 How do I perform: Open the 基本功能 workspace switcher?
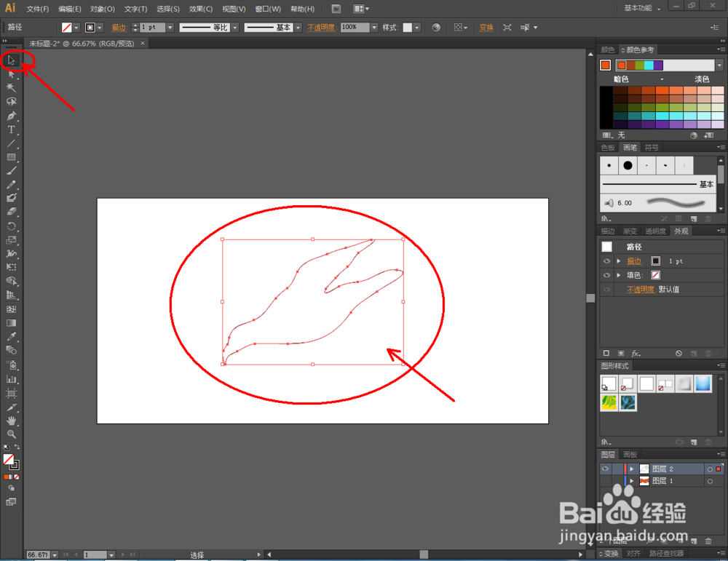pos(642,8)
